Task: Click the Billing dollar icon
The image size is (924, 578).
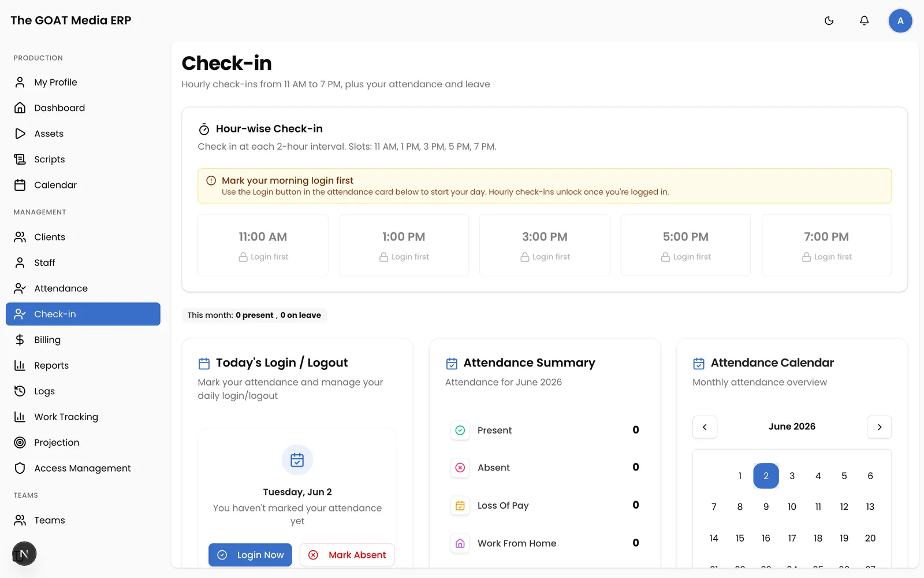Action: pyautogui.click(x=20, y=340)
